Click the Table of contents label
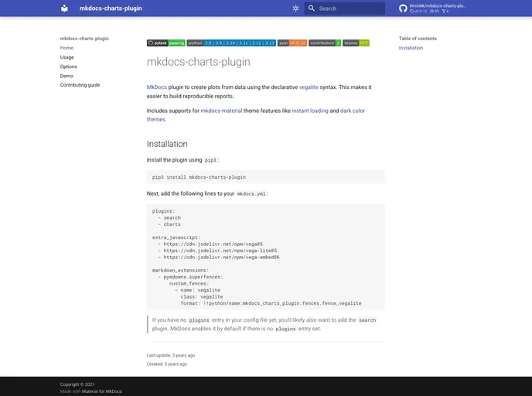The height and width of the screenshot is (396, 532). (x=418, y=39)
